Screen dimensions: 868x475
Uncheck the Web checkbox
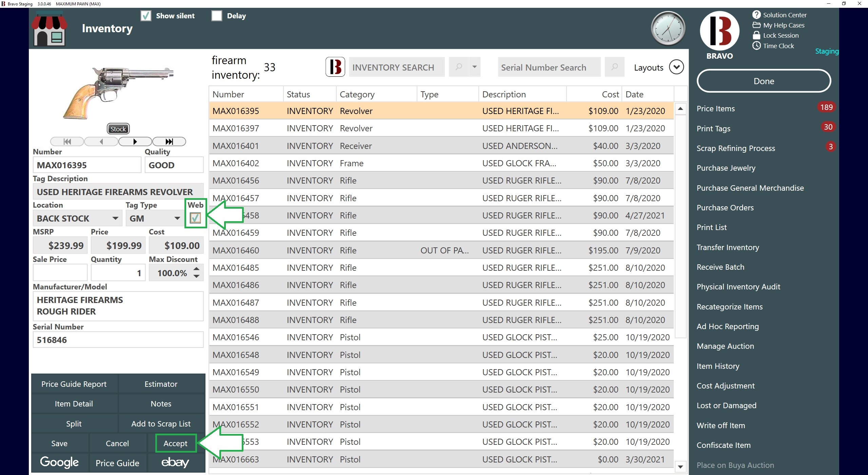click(x=195, y=218)
